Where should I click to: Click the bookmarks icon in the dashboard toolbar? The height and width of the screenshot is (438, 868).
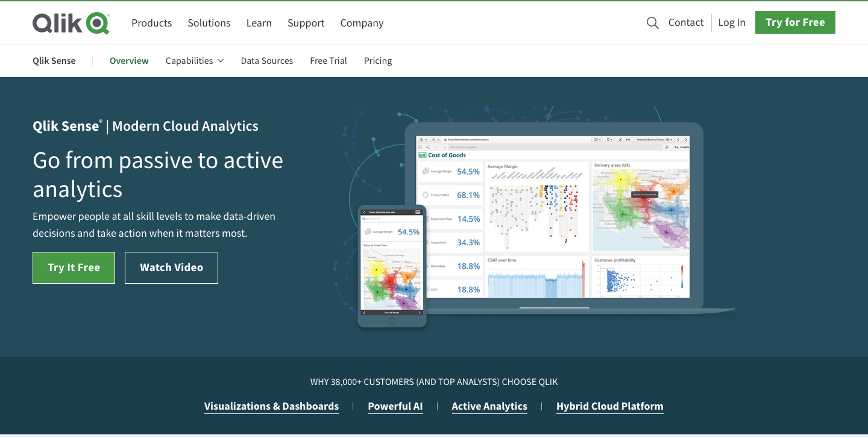[x=608, y=140]
